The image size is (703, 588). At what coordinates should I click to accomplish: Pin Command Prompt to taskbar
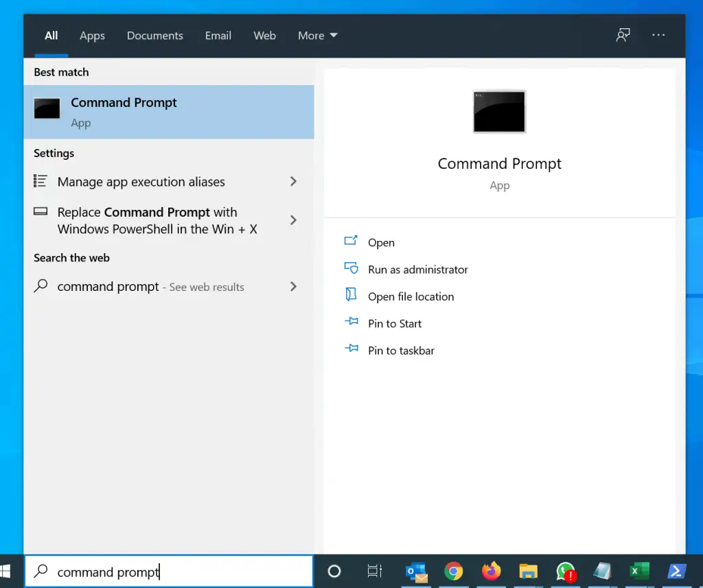401,351
